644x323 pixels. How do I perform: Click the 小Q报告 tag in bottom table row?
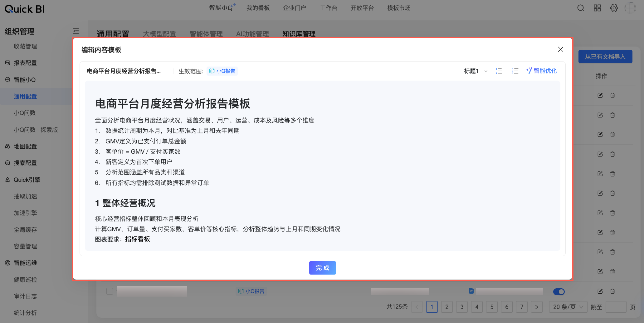tap(251, 291)
